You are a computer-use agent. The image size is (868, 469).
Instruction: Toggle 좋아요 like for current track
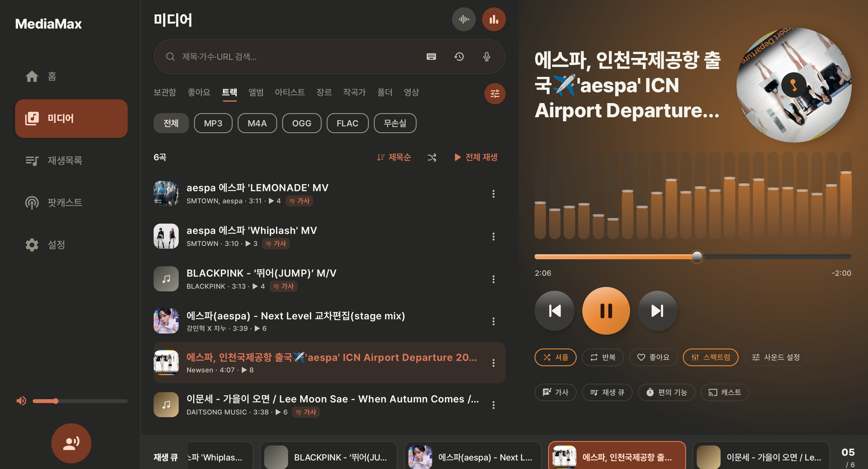653,357
